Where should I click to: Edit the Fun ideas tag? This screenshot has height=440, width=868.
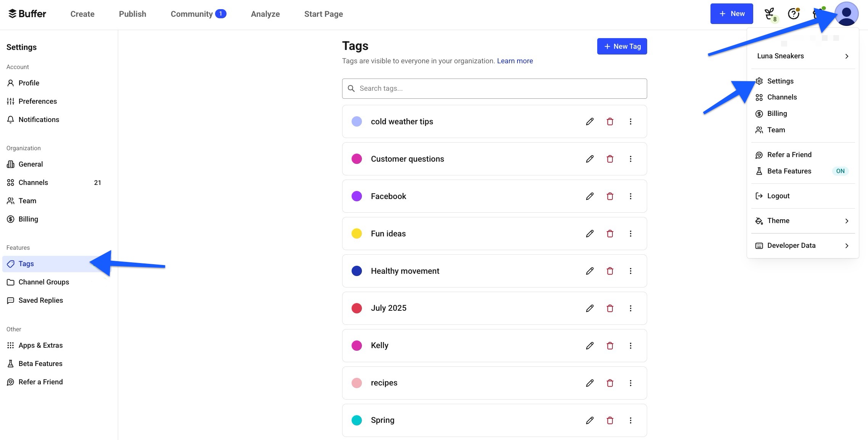pos(590,233)
